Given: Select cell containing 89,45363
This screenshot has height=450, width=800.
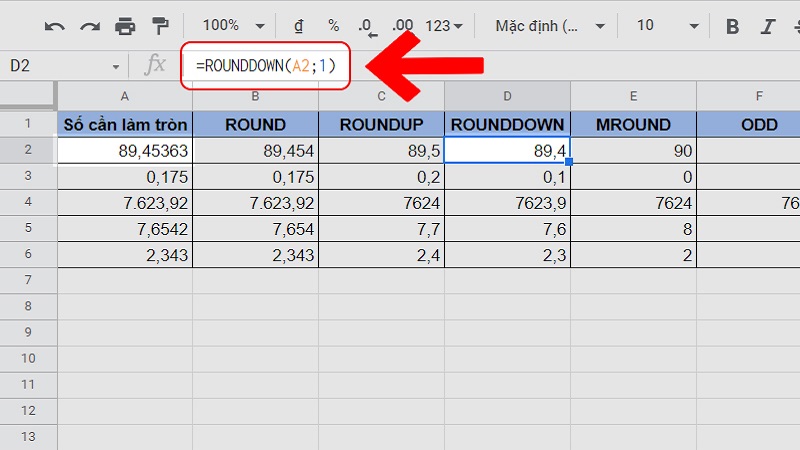Looking at the screenshot, I should coord(125,150).
